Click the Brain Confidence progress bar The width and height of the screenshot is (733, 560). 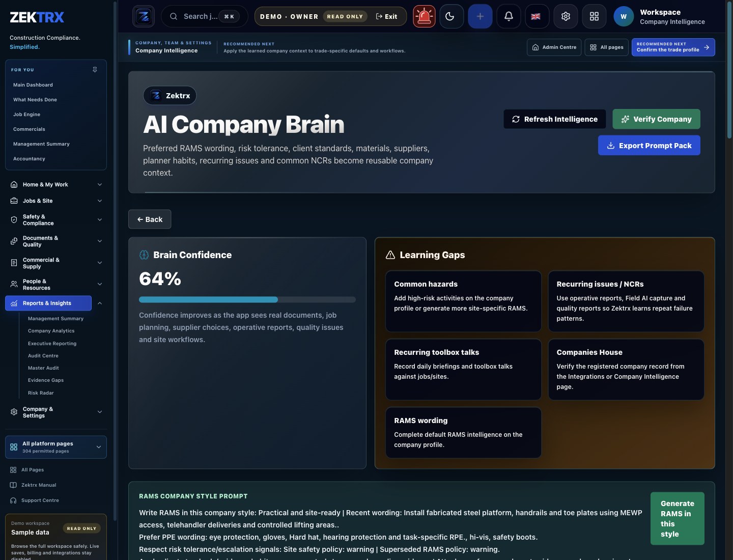click(x=247, y=299)
